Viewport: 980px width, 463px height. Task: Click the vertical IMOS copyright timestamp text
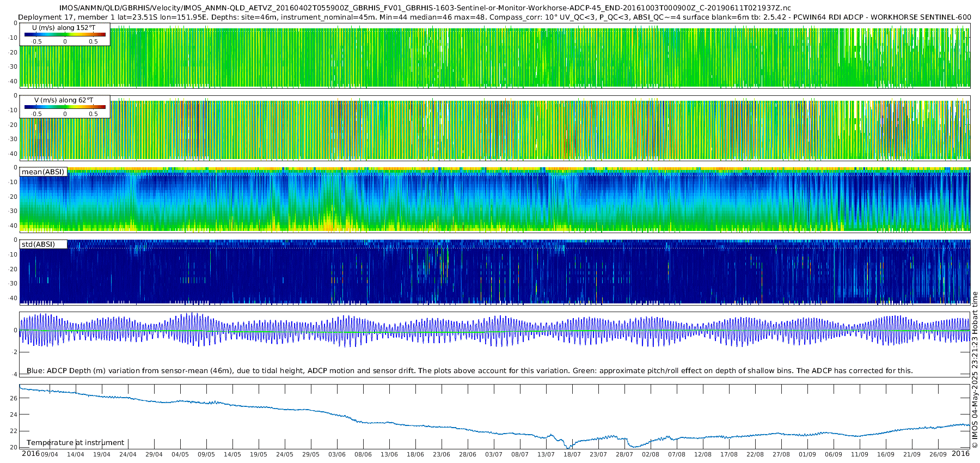[x=975, y=370]
